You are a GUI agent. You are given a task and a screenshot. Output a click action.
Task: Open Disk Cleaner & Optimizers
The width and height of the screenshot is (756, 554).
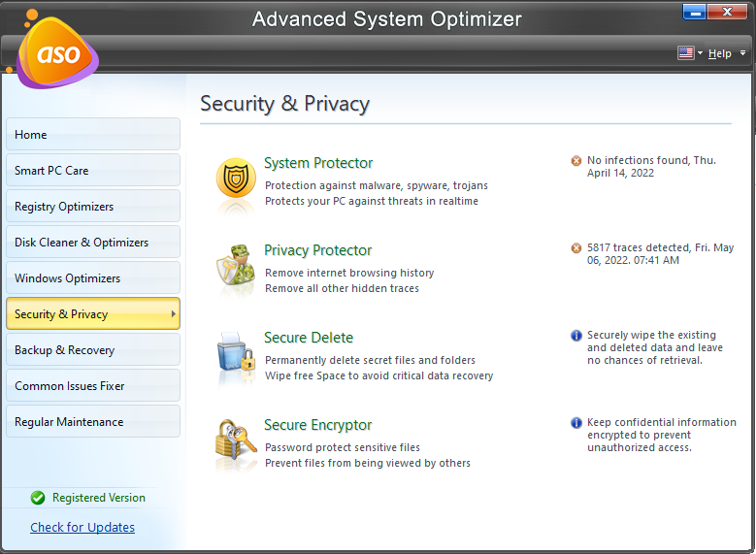pyautogui.click(x=93, y=242)
